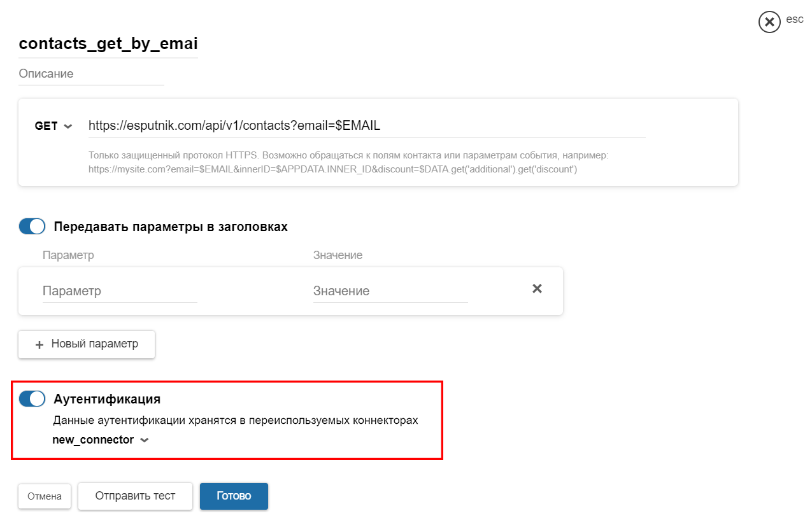
Task: Click the Аутентификация heading text
Action: pos(107,399)
